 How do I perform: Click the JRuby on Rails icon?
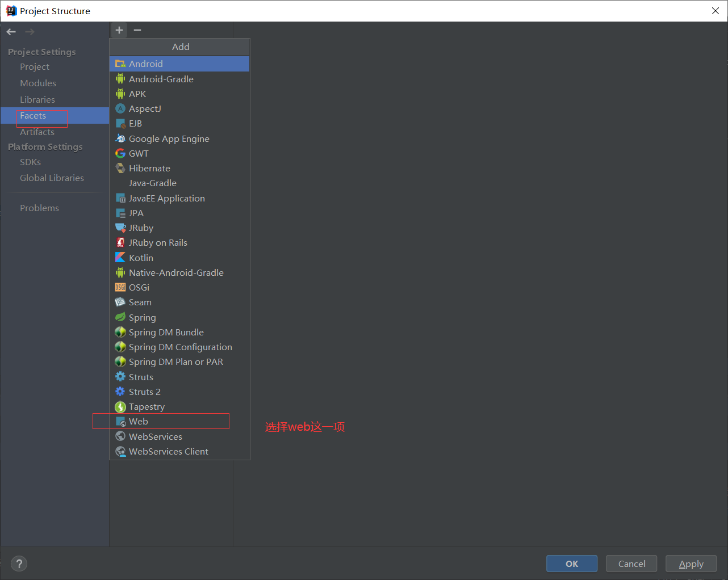(120, 242)
